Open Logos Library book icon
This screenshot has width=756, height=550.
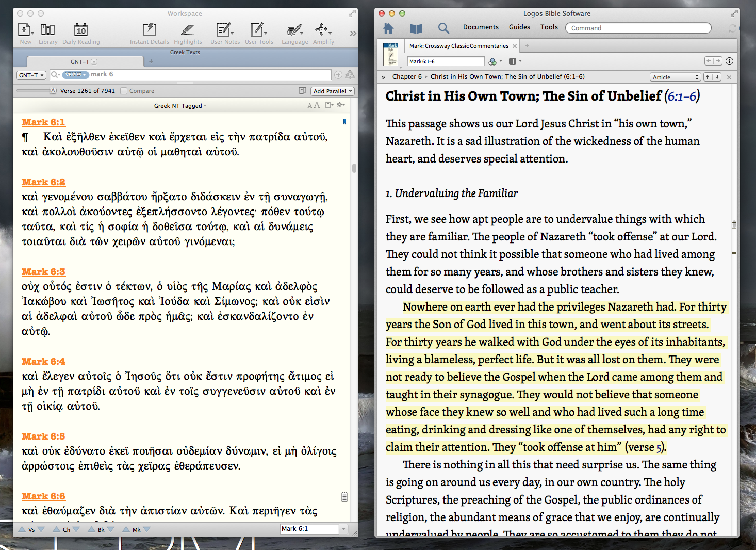[x=416, y=28]
